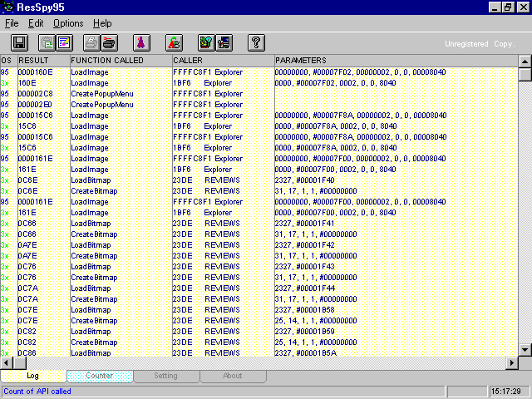This screenshot has height=399, width=532.
Task: Open the Help menu
Action: click(x=102, y=23)
